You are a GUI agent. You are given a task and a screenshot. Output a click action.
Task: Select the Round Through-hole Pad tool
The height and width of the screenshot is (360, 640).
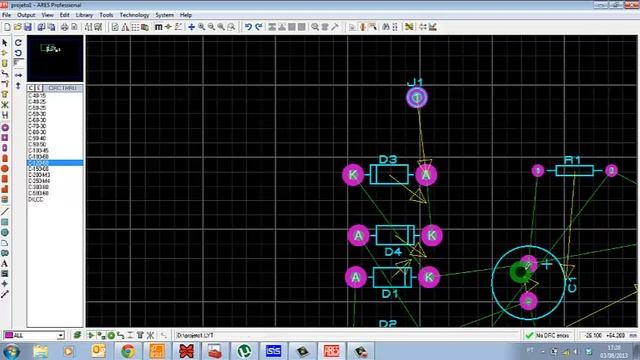(x=5, y=127)
